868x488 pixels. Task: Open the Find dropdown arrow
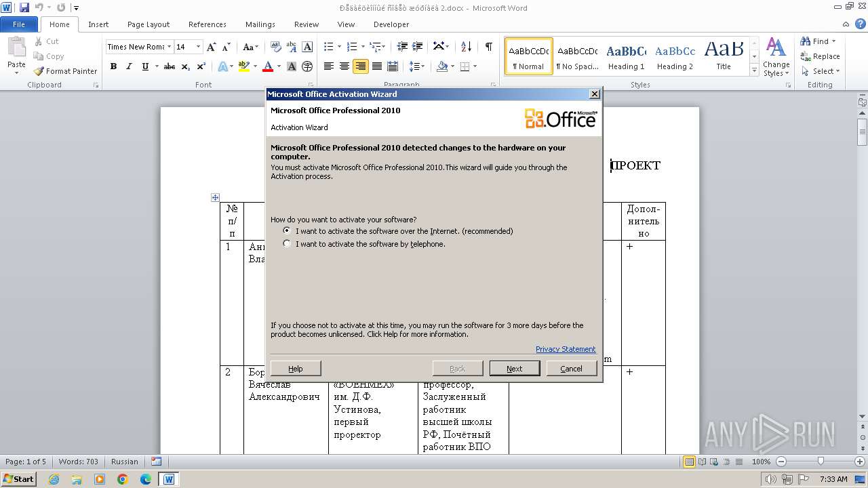(x=834, y=41)
